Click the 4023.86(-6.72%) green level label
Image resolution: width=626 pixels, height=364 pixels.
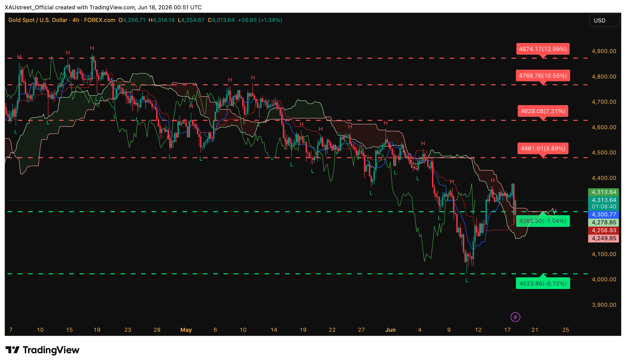543,283
